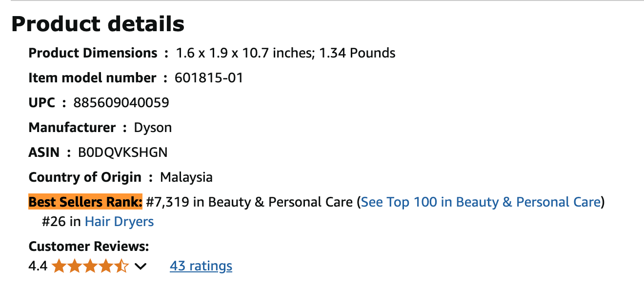Open See Top 100 in Beauty & Personal Care
This screenshot has height=305, width=644.
pyautogui.click(x=481, y=202)
